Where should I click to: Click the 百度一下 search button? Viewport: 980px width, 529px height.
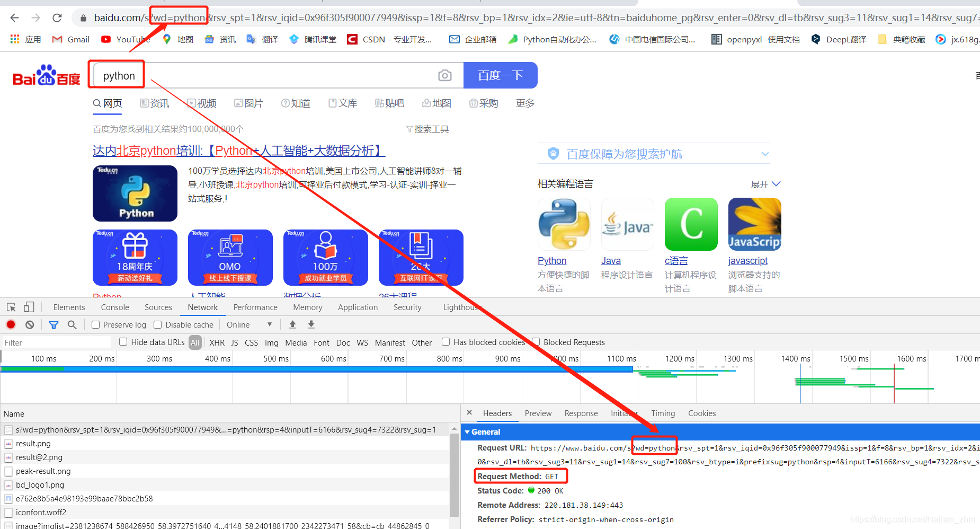501,75
